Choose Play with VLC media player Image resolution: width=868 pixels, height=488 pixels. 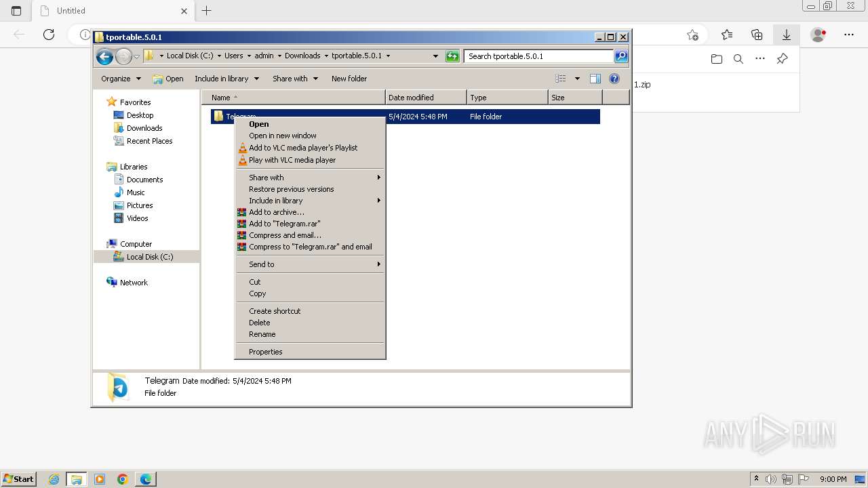coord(310,160)
